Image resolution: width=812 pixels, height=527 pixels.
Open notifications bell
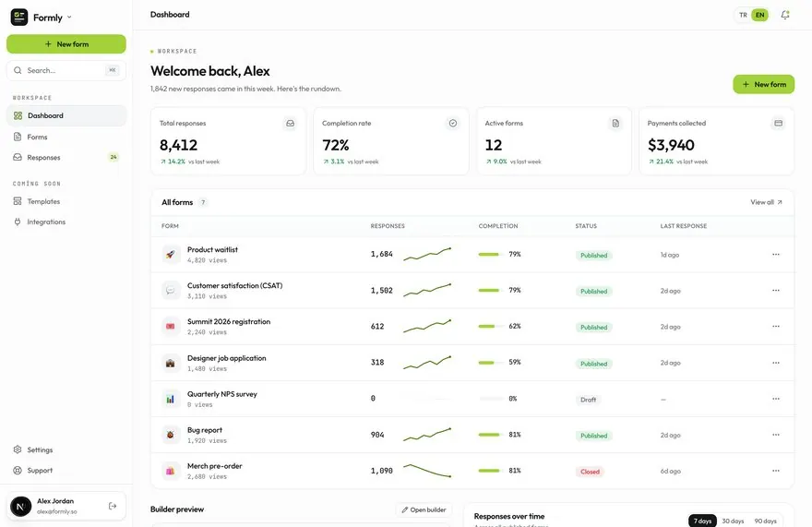click(x=785, y=15)
